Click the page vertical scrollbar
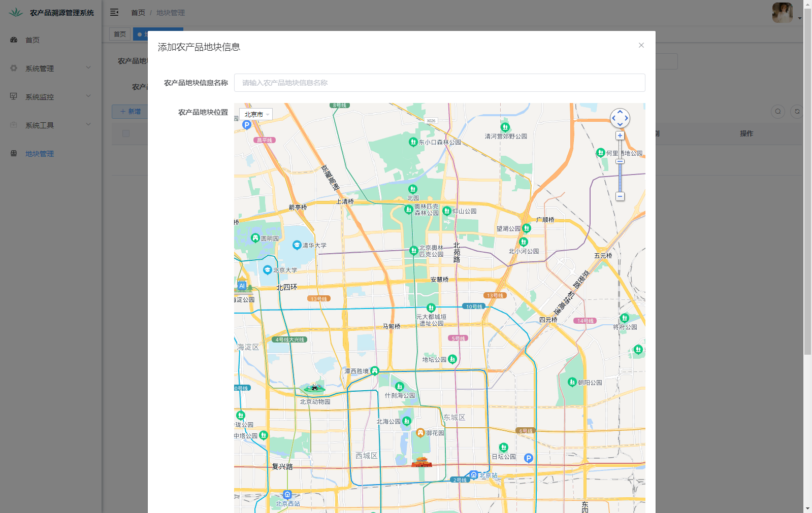 point(807,181)
